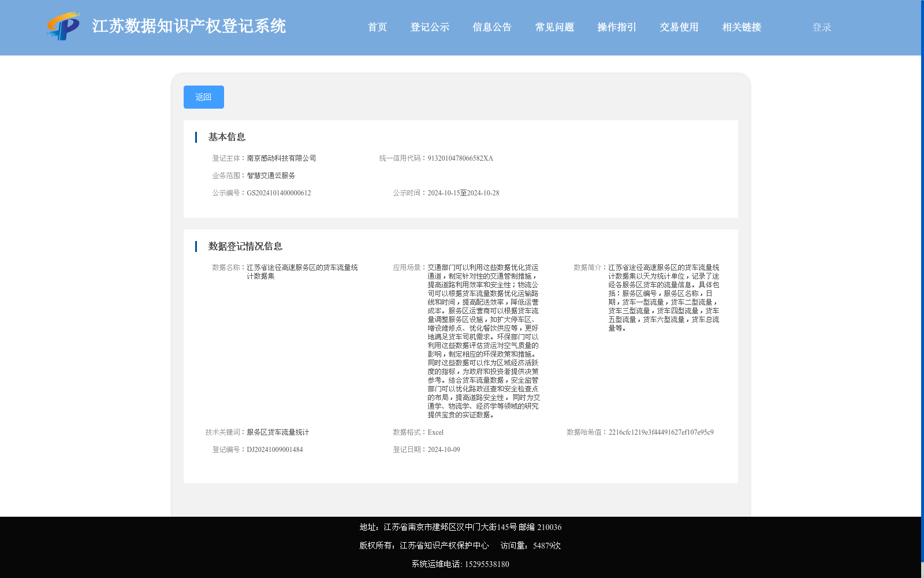Open the 登记公示 menu item
Image resolution: width=924 pixels, height=578 pixels.
[x=430, y=27]
